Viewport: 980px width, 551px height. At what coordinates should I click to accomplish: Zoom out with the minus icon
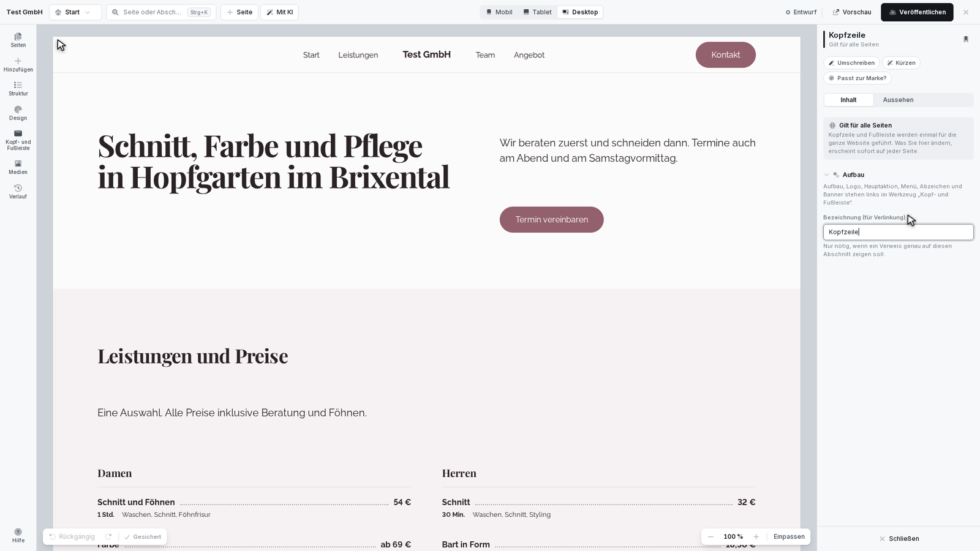tap(710, 537)
